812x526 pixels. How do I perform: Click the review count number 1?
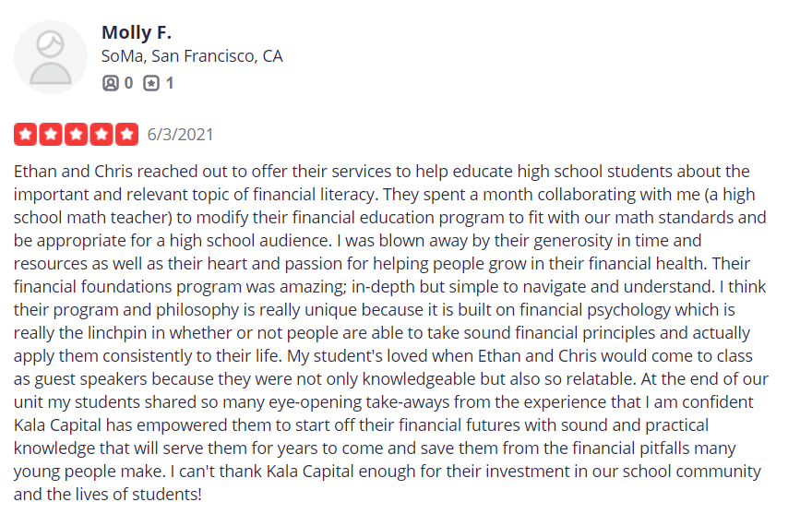(170, 83)
